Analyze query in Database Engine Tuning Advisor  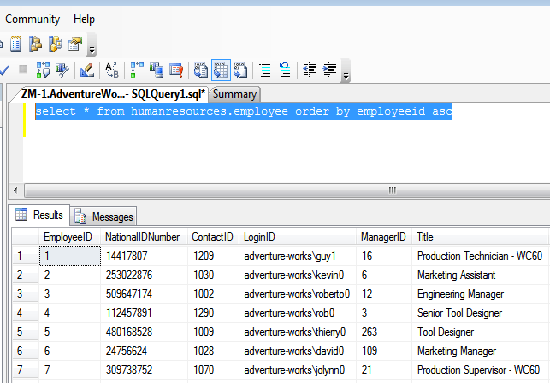click(x=62, y=70)
